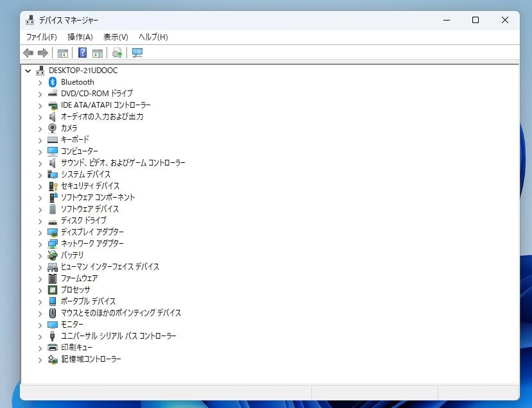Screen dimensions: 532x408
Task: Select the ソフトウェア デバイス text
Action: pos(90,209)
